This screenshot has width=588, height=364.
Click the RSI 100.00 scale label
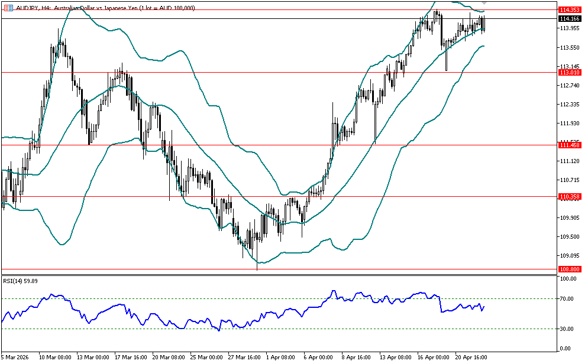[568, 278]
